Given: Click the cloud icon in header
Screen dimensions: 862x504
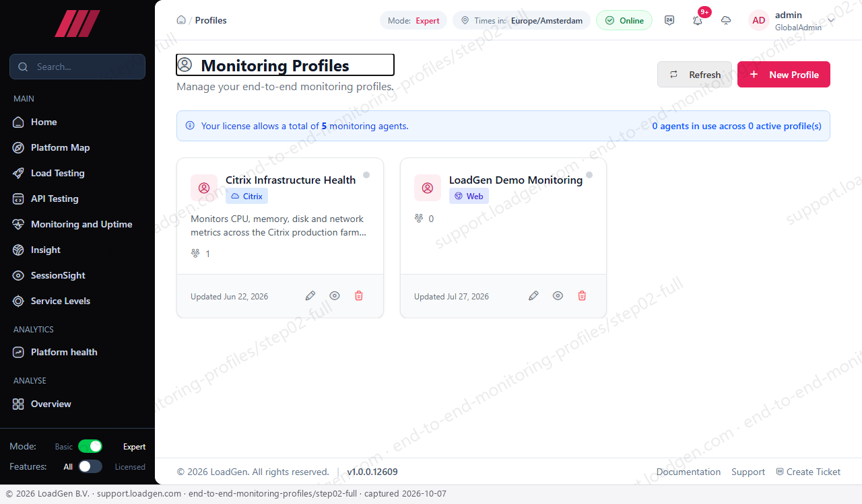Looking at the screenshot, I should pos(726,20).
